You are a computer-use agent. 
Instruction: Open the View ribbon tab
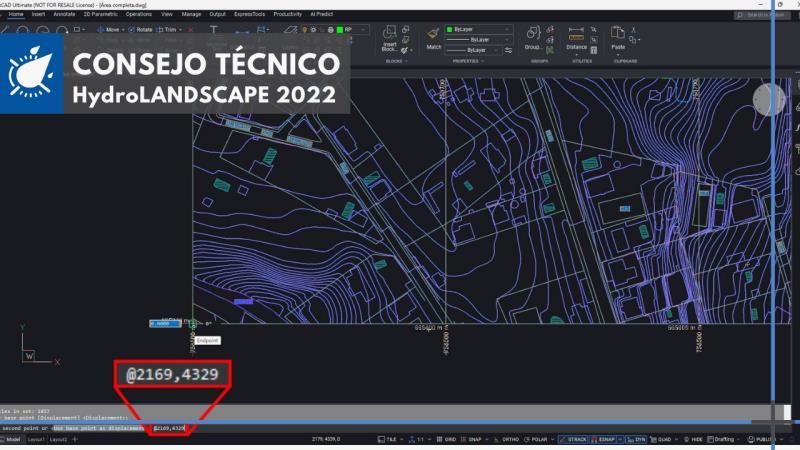(167, 14)
